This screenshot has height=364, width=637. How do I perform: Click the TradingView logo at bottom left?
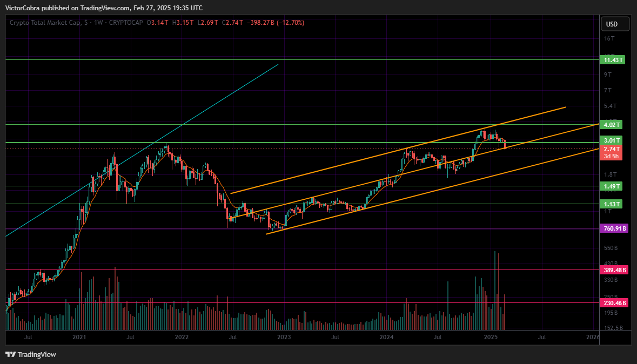coord(31,355)
